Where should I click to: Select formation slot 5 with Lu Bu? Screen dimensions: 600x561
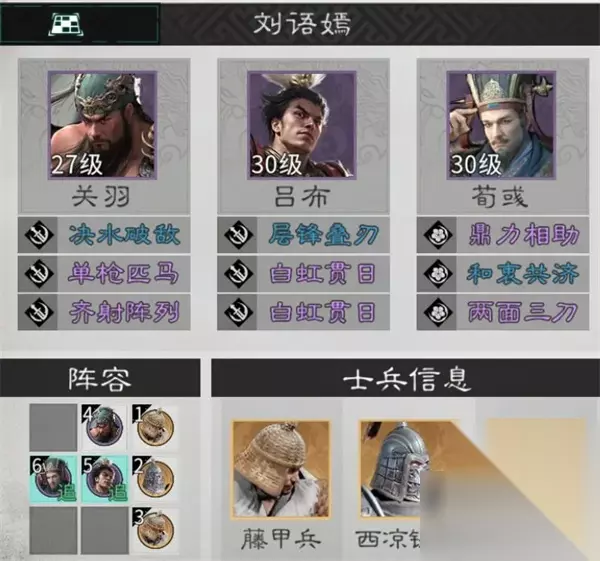(x=104, y=479)
